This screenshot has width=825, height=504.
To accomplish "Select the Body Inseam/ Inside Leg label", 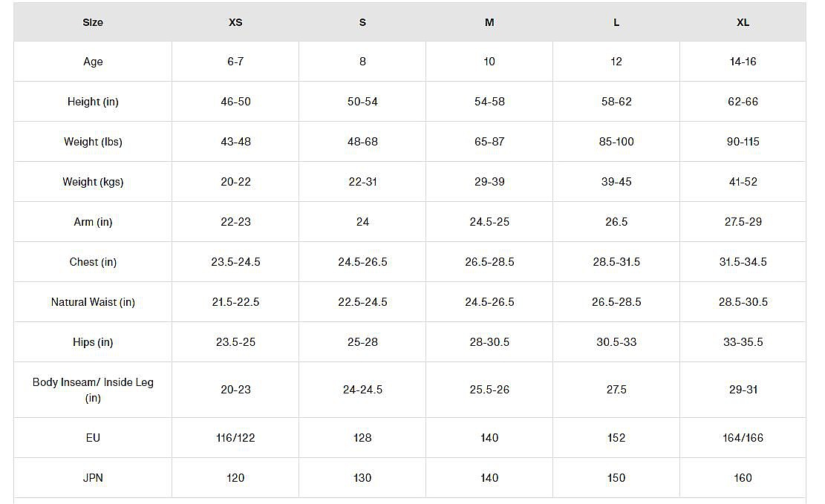I will [93, 390].
